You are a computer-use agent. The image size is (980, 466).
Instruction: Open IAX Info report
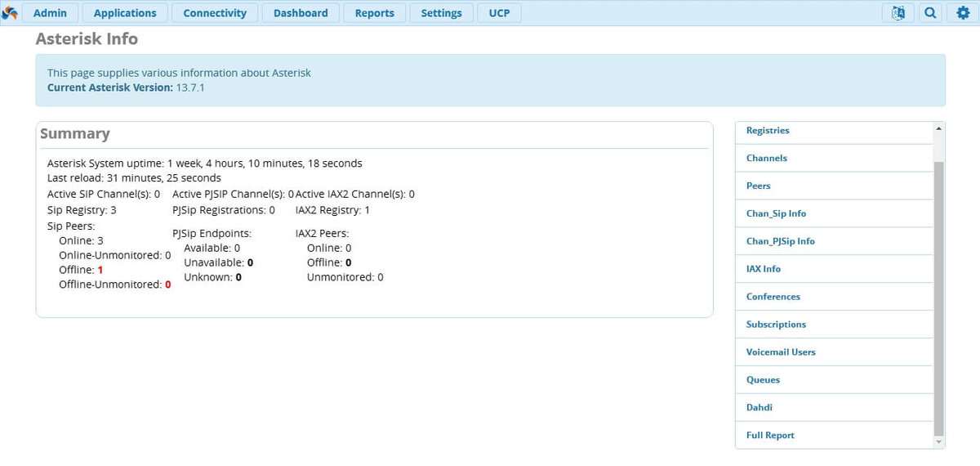(834, 269)
